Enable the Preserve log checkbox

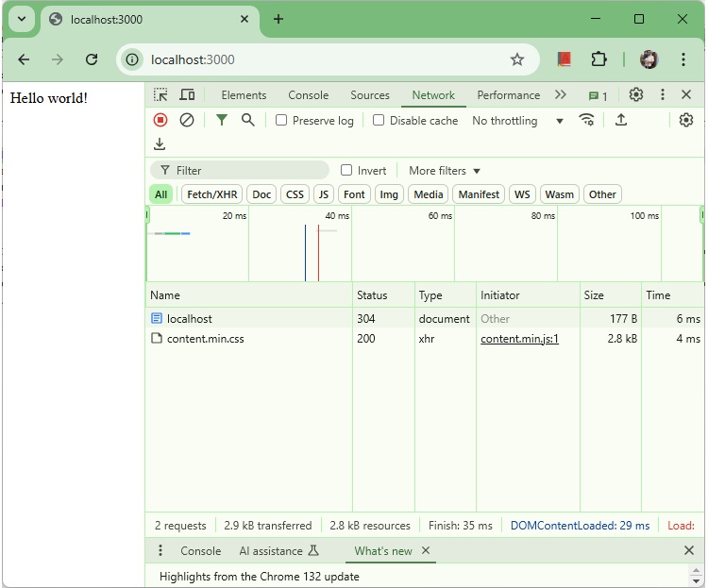click(x=281, y=121)
